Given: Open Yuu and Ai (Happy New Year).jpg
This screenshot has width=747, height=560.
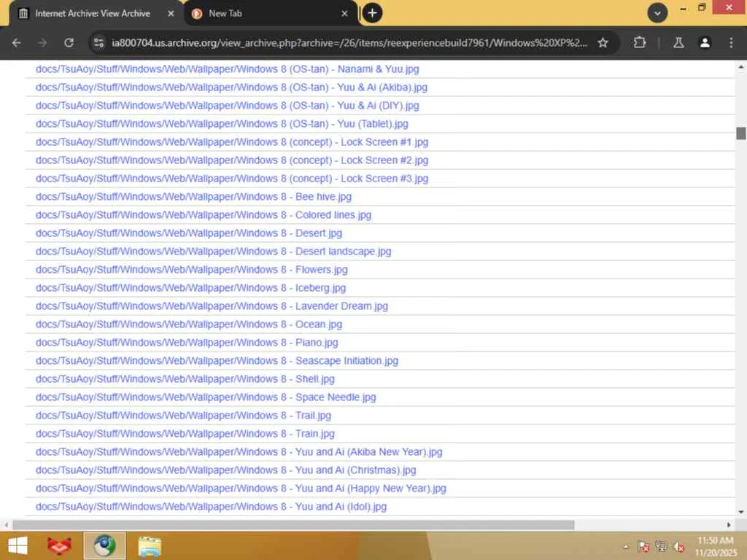Looking at the screenshot, I should click(x=241, y=489).
